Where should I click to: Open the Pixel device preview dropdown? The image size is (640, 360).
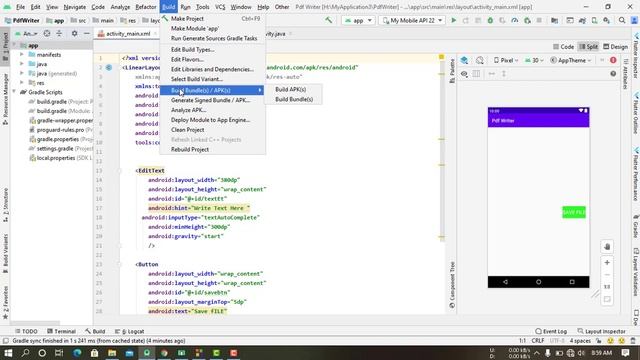[x=506, y=60]
